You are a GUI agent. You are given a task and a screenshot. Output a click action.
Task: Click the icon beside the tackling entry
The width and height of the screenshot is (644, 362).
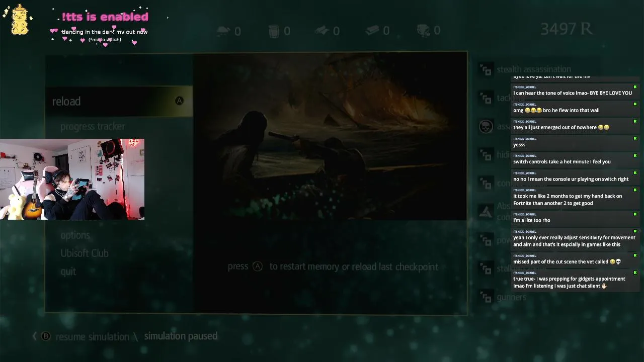tap(486, 98)
